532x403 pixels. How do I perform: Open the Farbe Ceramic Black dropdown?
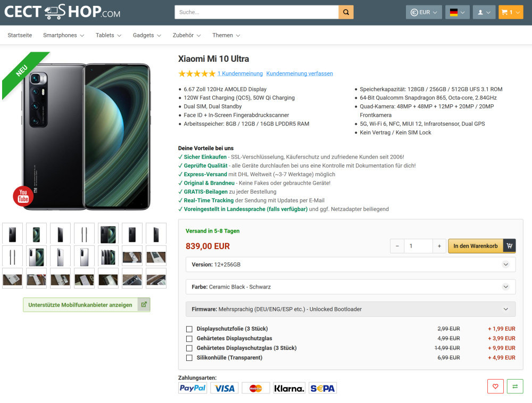(x=350, y=287)
